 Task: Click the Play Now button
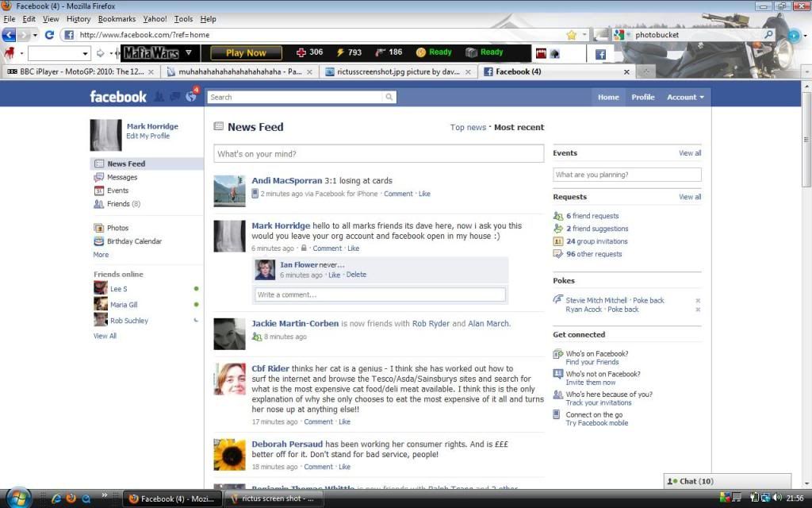[x=246, y=53]
